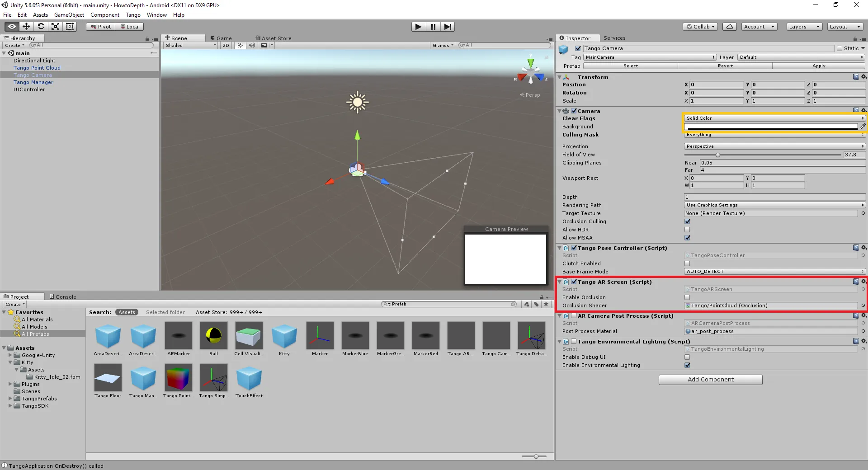The height and width of the screenshot is (470, 868).
Task: Open the Layer dropdown
Action: tap(801, 57)
